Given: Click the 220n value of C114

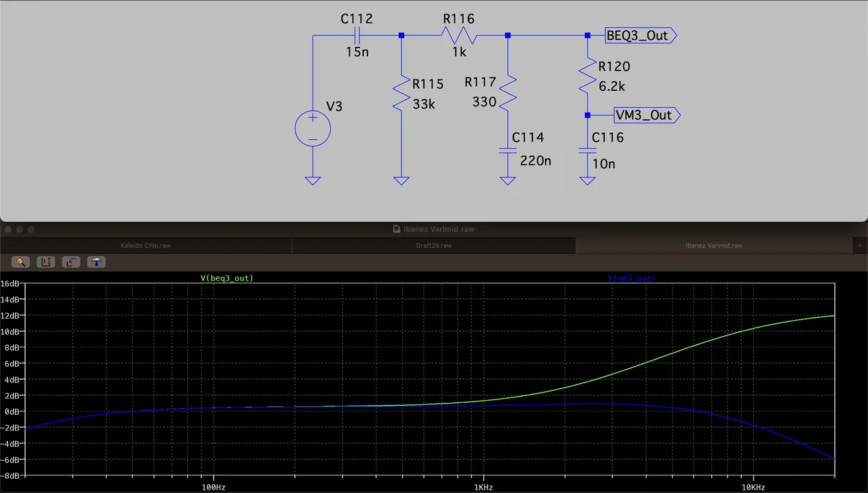Looking at the screenshot, I should (536, 161).
